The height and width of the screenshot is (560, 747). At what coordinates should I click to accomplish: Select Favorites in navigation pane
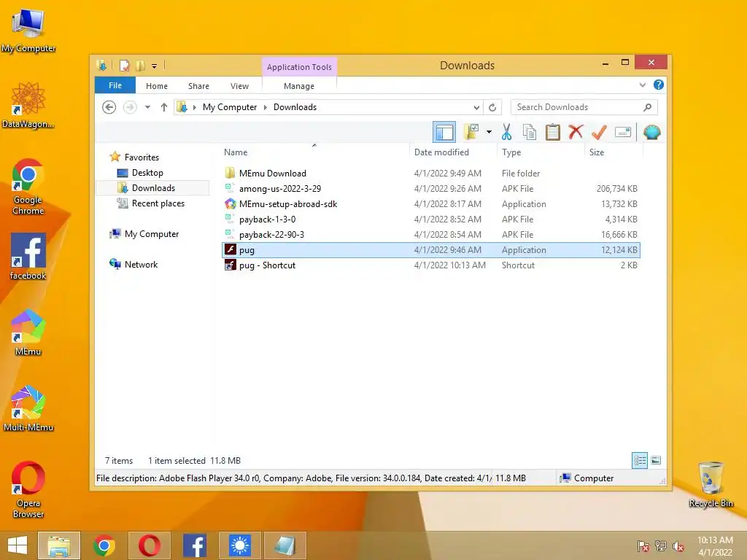coord(142,157)
